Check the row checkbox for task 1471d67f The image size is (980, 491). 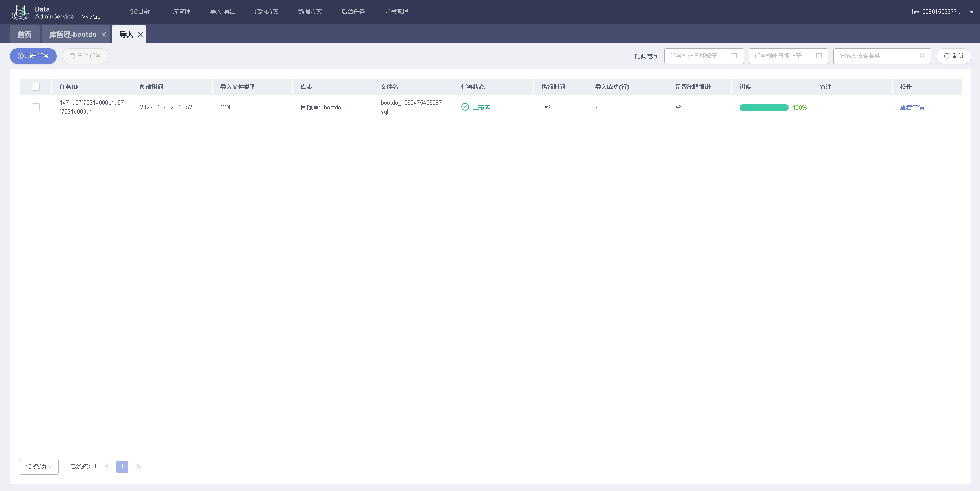pos(36,107)
